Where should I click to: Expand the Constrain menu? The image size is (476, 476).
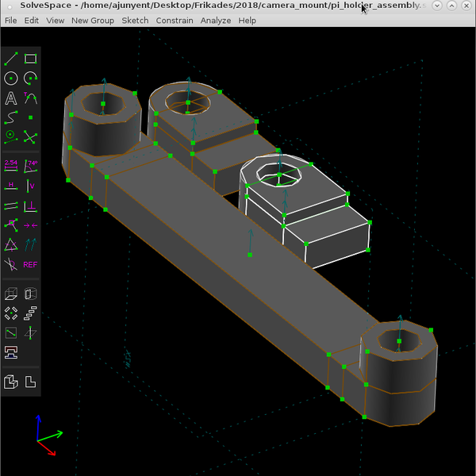(x=173, y=21)
